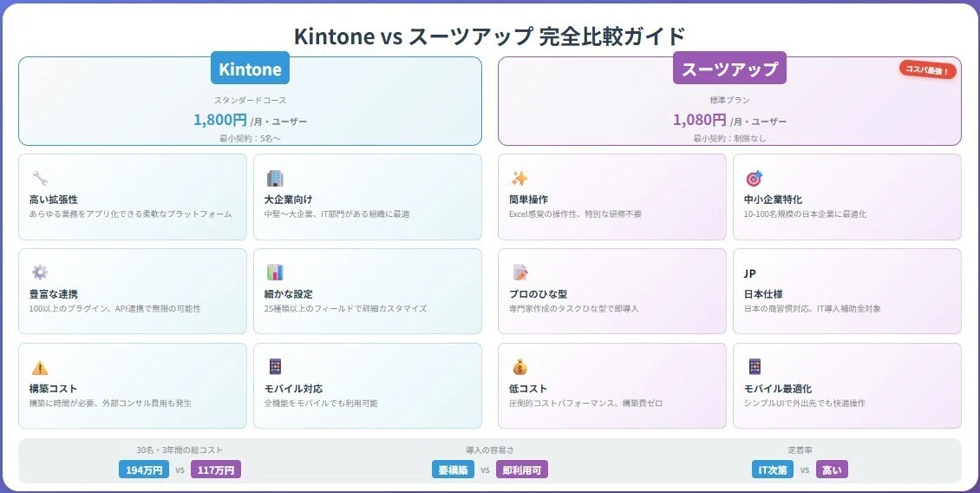
Task: Click the 高い拡張性 card heading
Action: tap(53, 200)
